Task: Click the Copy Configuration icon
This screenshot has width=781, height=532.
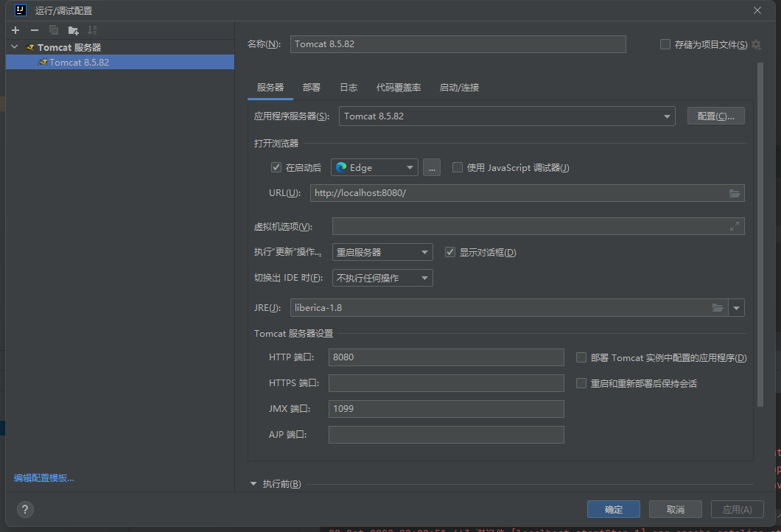Action: point(54,30)
